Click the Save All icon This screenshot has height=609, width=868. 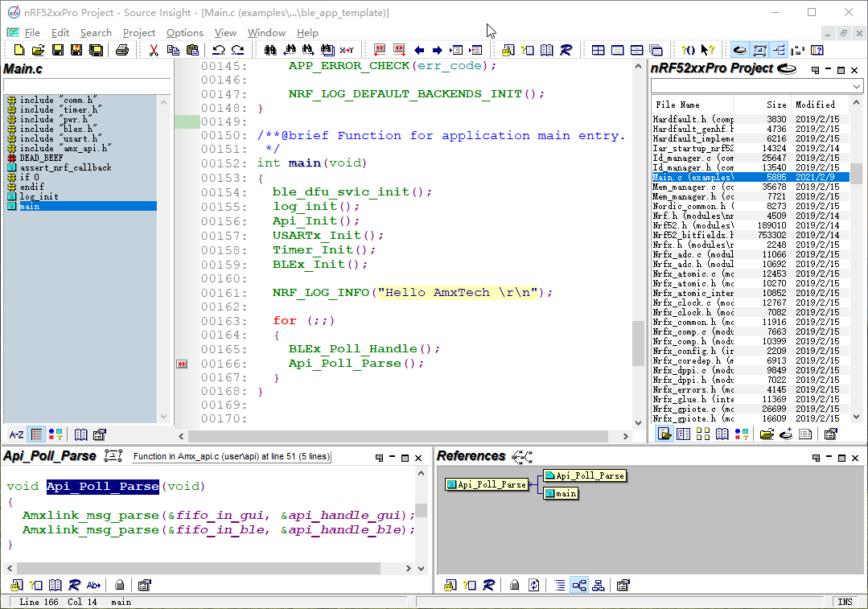(x=96, y=50)
